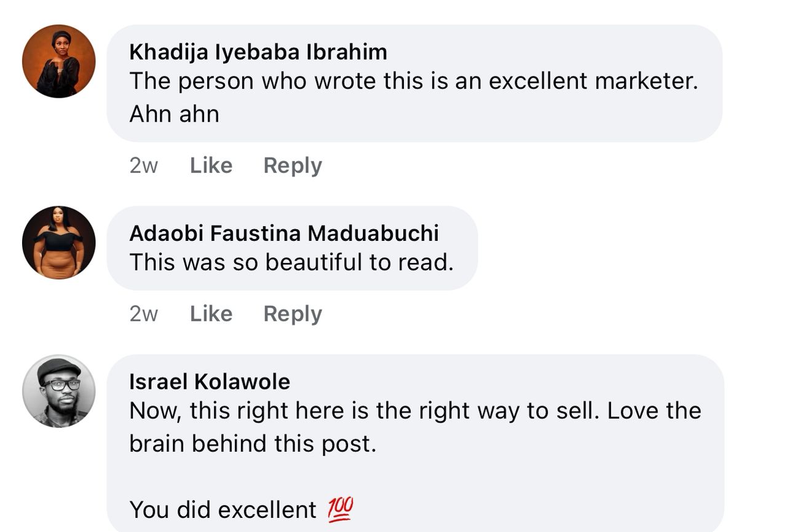The width and height of the screenshot is (787, 532).
Task: Click the word "marketer" in Khadija's comment
Action: coord(650,82)
